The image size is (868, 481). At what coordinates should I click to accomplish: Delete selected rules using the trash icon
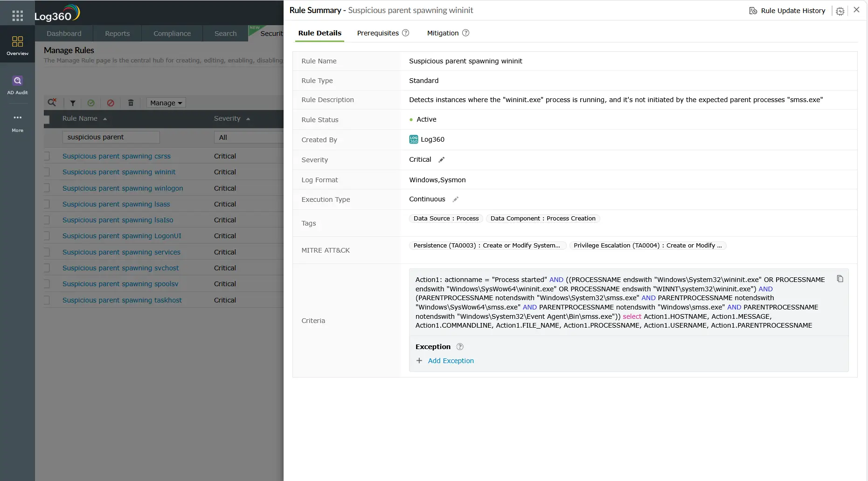131,103
